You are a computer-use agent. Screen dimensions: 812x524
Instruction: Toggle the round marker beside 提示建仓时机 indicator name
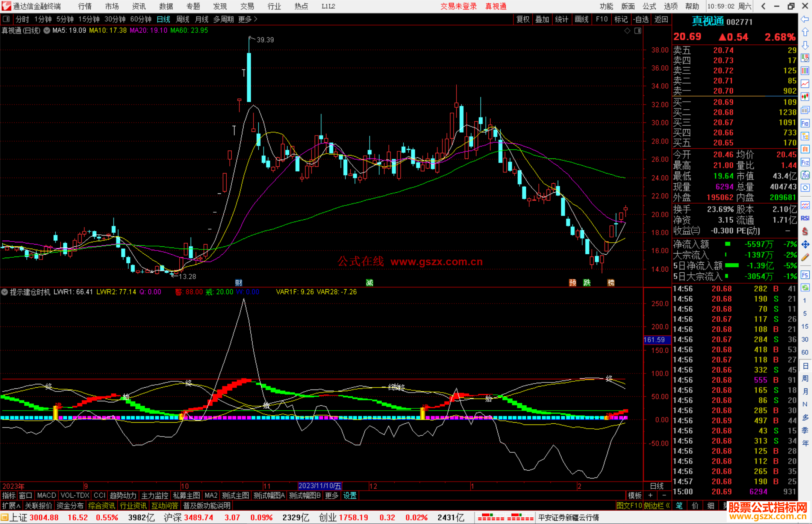coord(5,292)
